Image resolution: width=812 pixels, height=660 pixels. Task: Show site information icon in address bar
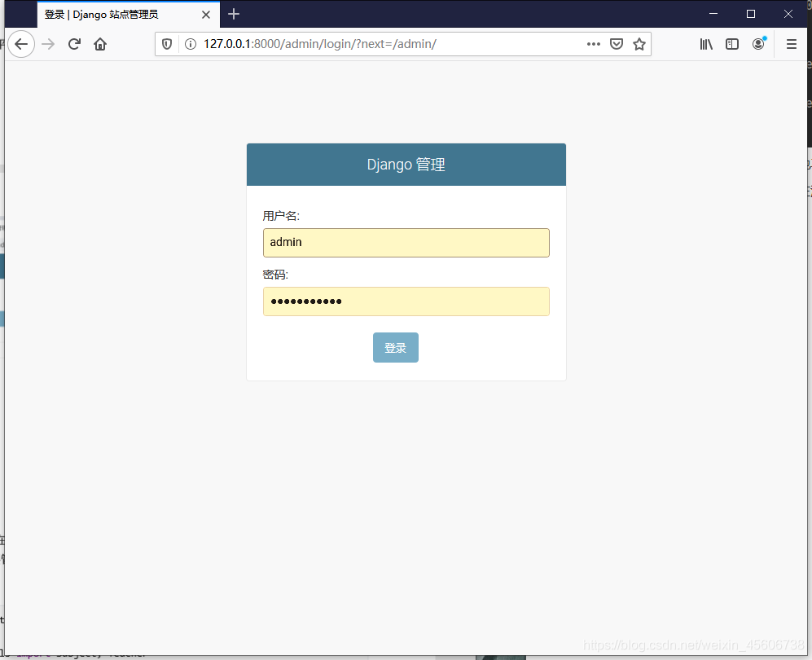pos(191,44)
